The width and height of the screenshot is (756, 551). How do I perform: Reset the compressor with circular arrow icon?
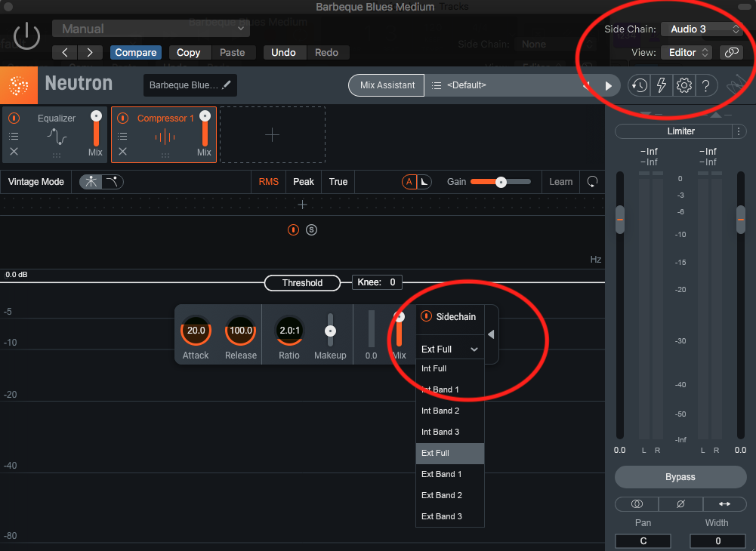(592, 181)
